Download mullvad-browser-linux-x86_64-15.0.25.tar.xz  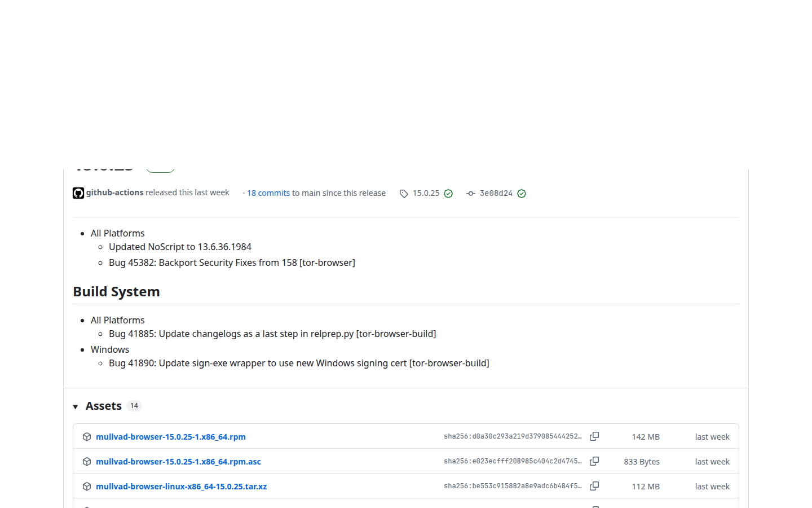click(x=182, y=487)
